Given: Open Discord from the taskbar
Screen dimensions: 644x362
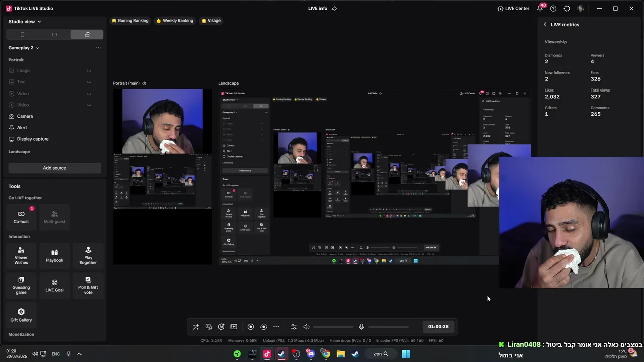Looking at the screenshot, I should [311, 354].
